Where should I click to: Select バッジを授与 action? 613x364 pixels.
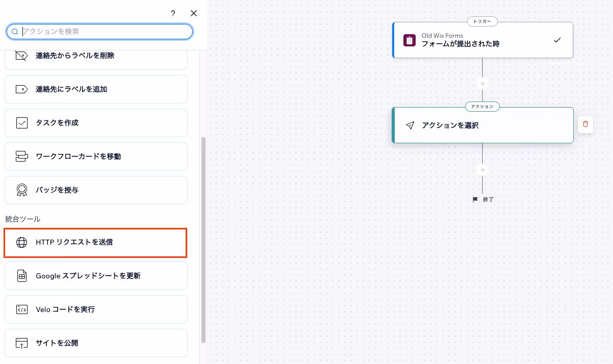(x=96, y=190)
